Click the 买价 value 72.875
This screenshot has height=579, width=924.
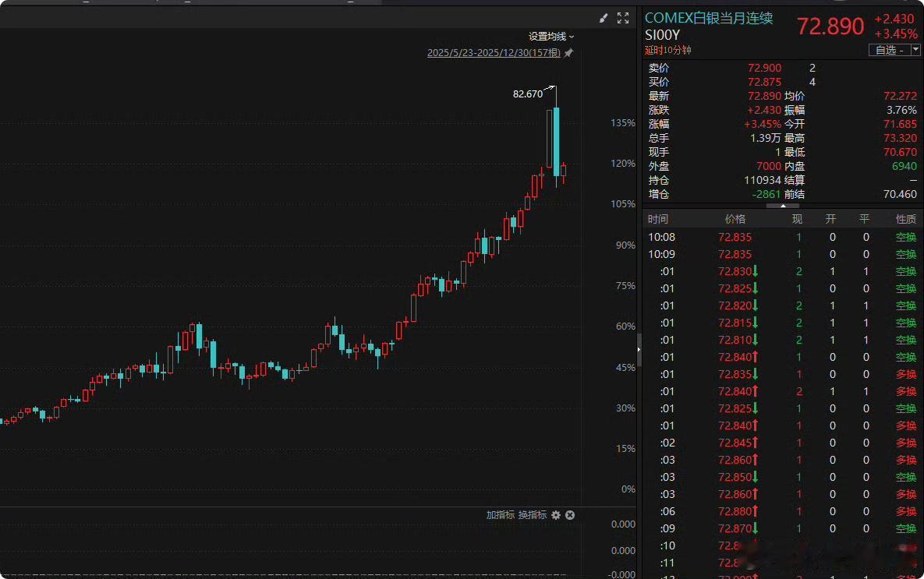(x=764, y=82)
